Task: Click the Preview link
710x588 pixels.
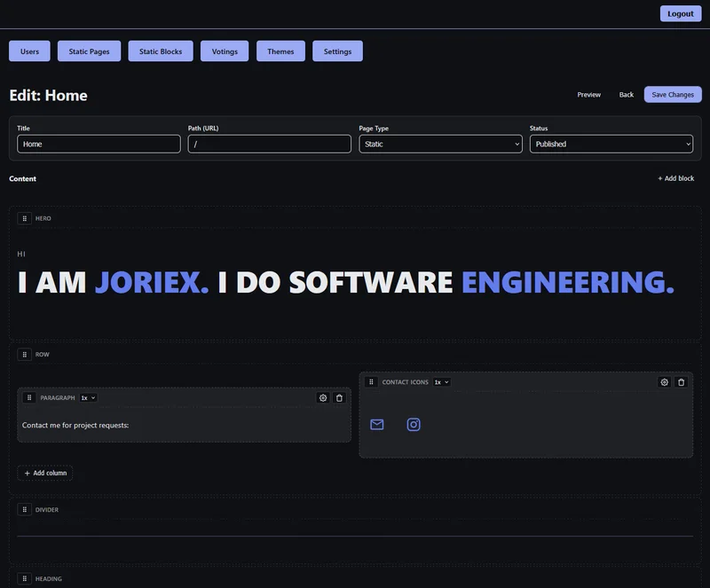Action: (x=588, y=95)
